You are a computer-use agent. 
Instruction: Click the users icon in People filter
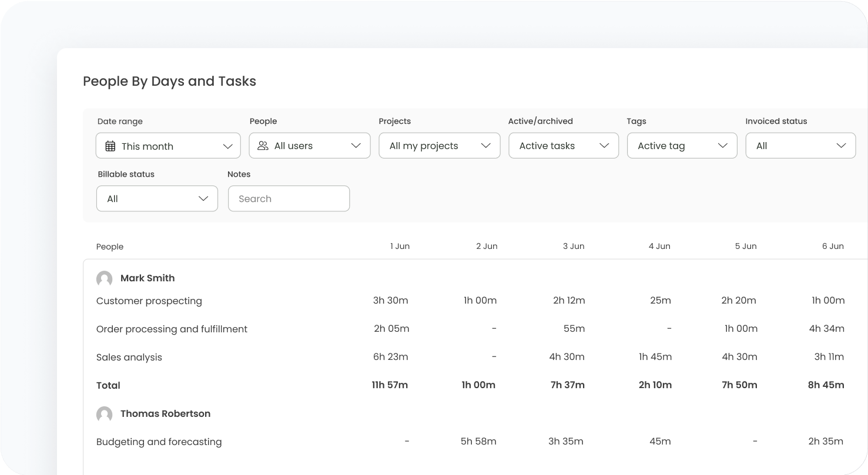pos(263,146)
